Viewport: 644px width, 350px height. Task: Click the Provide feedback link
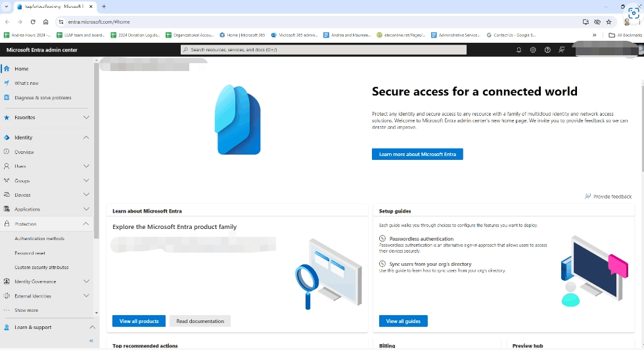coord(609,197)
